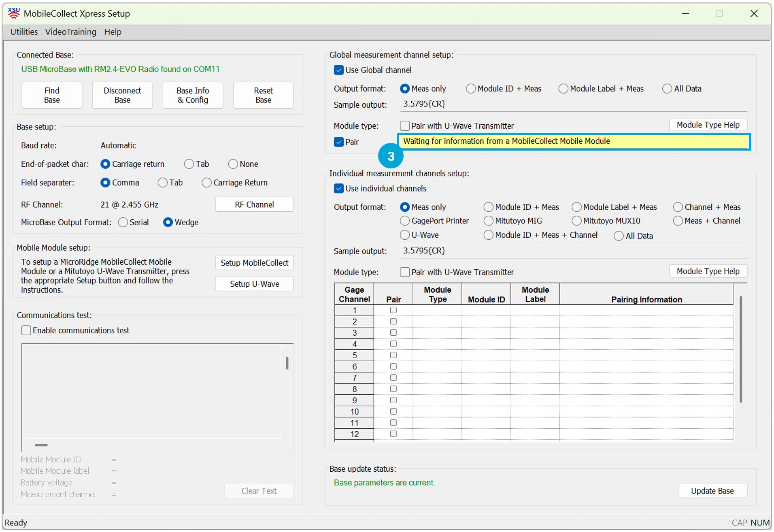Open the Utilities menu
This screenshot has height=532, width=774.
(24, 32)
